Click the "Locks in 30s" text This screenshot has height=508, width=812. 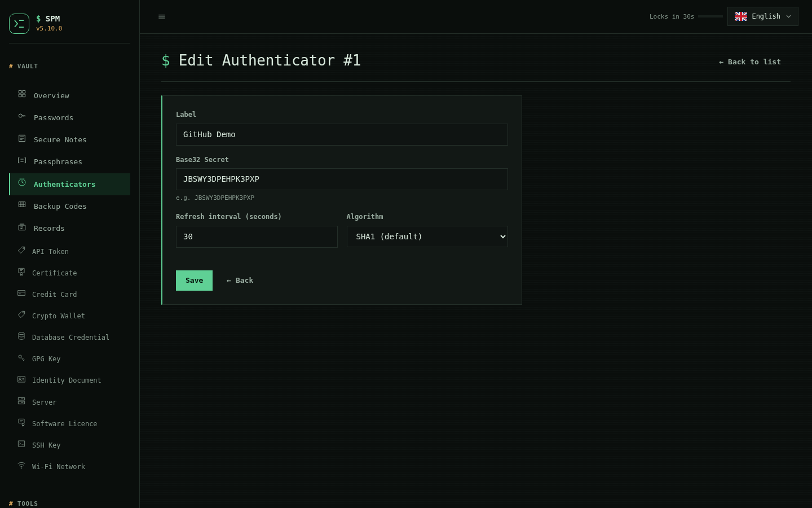click(x=672, y=17)
